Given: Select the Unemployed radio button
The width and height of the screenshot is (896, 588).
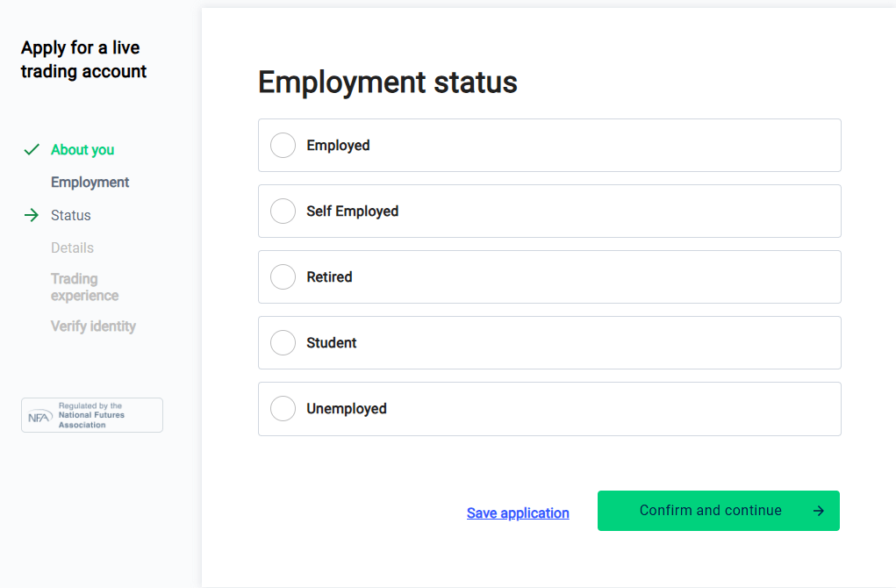Looking at the screenshot, I should point(283,409).
